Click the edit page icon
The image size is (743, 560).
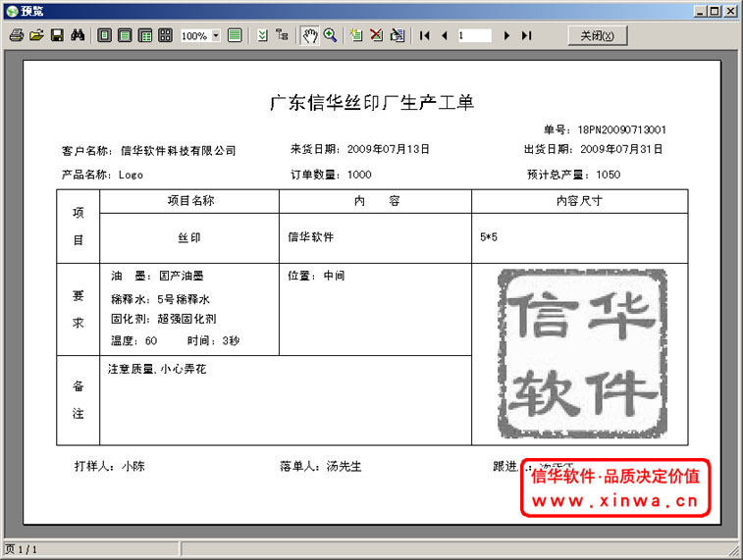click(x=398, y=35)
